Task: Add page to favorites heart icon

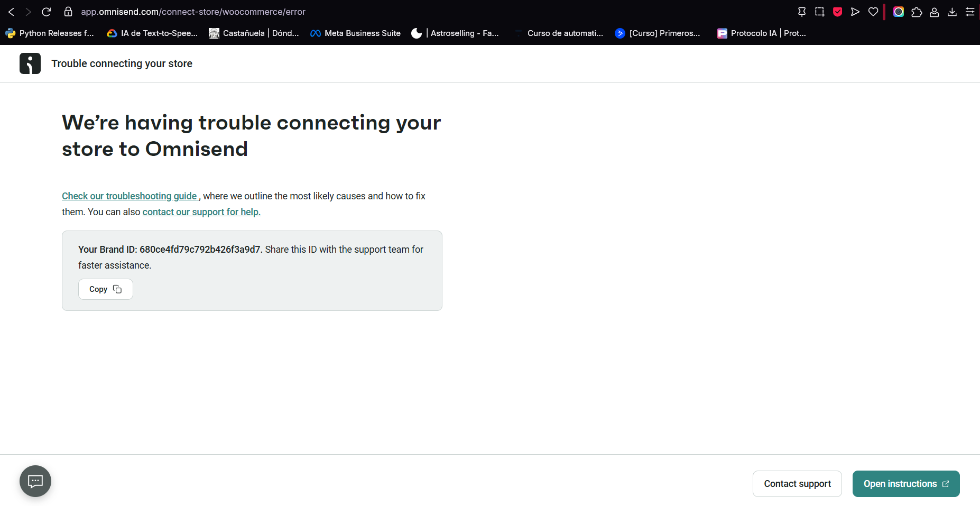Action: (x=873, y=12)
